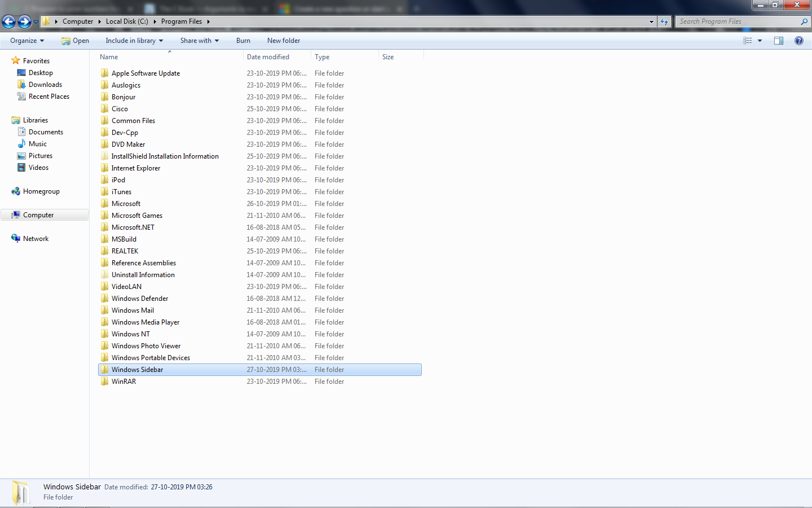This screenshot has height=508, width=812.
Task: Click the Favorites star icon
Action: 16,60
